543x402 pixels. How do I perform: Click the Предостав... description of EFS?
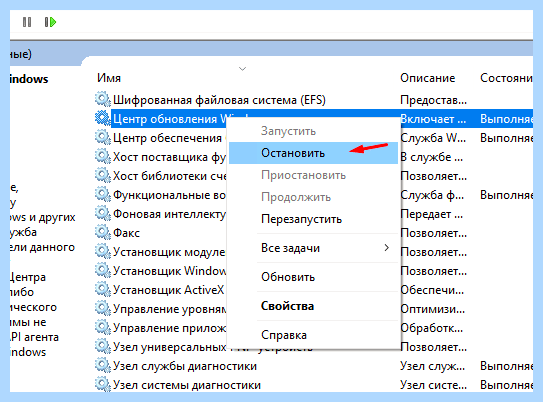coord(433,100)
